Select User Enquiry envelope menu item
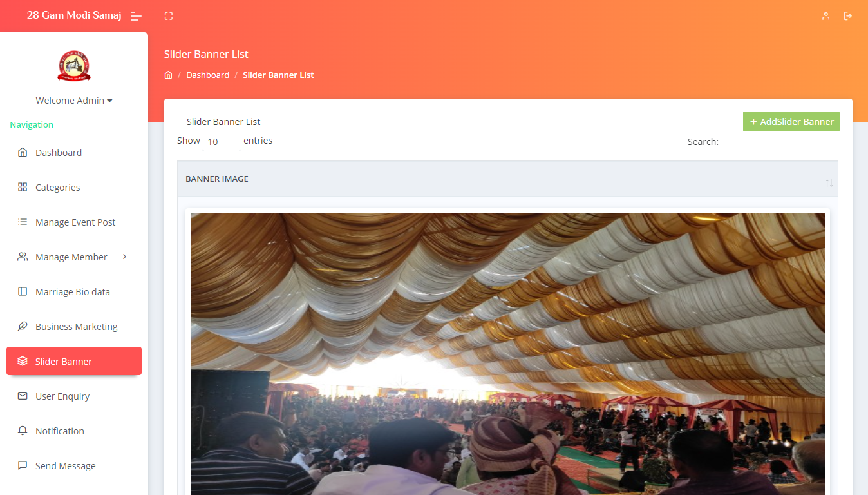The image size is (868, 495). click(74, 396)
